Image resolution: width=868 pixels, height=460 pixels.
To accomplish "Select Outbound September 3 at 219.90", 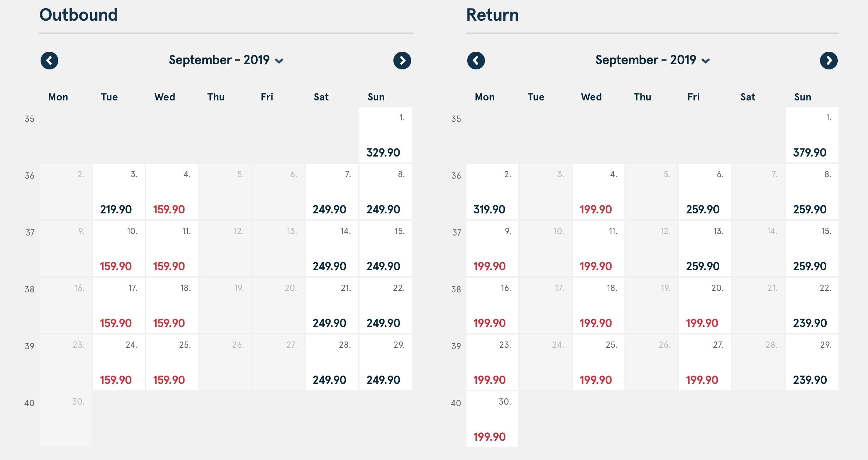I will point(118,192).
